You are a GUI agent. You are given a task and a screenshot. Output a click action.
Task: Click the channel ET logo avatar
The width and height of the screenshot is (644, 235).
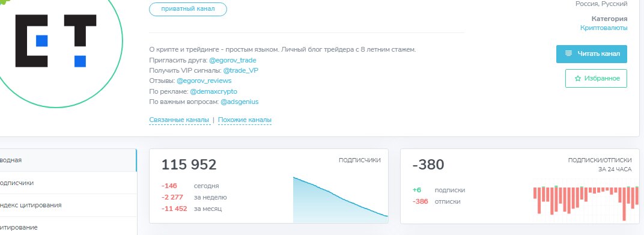56,41
